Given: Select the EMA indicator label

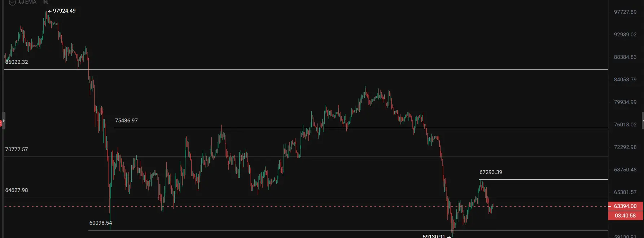Looking at the screenshot, I should [x=31, y=2].
